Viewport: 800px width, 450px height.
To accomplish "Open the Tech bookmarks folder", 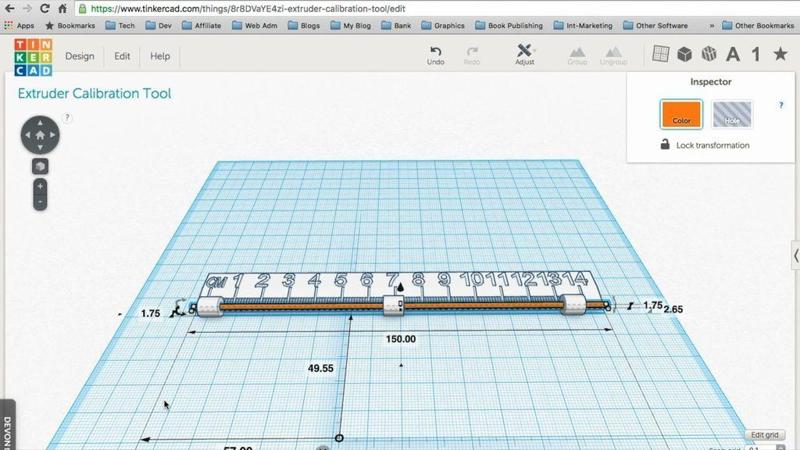I will point(120,25).
